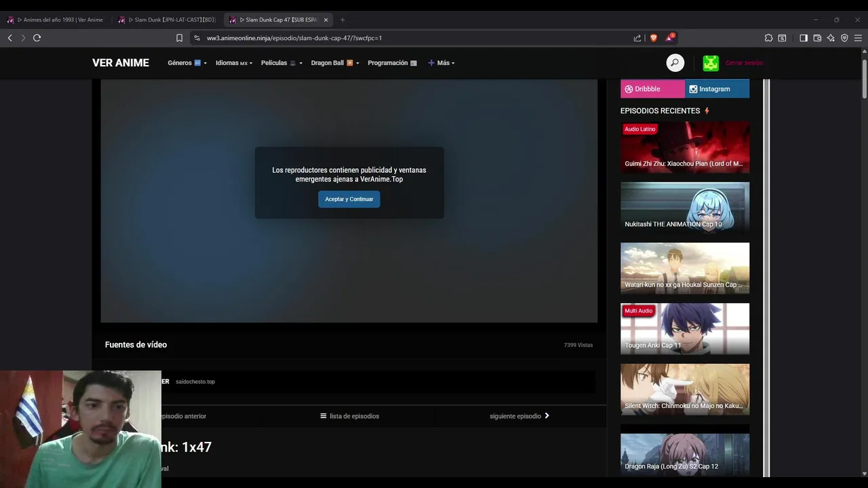The image size is (868, 488).
Task: Switch to Animes del año 1993 tab
Action: 56,20
